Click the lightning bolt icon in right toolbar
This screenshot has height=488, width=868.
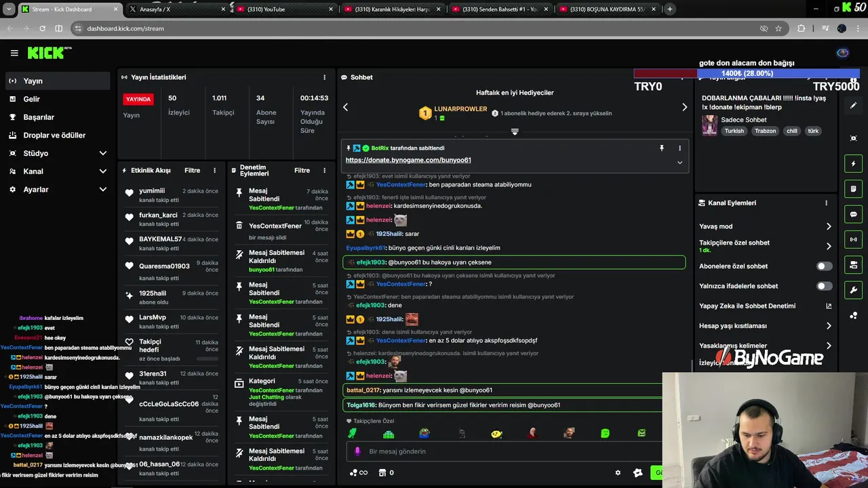[x=853, y=163]
